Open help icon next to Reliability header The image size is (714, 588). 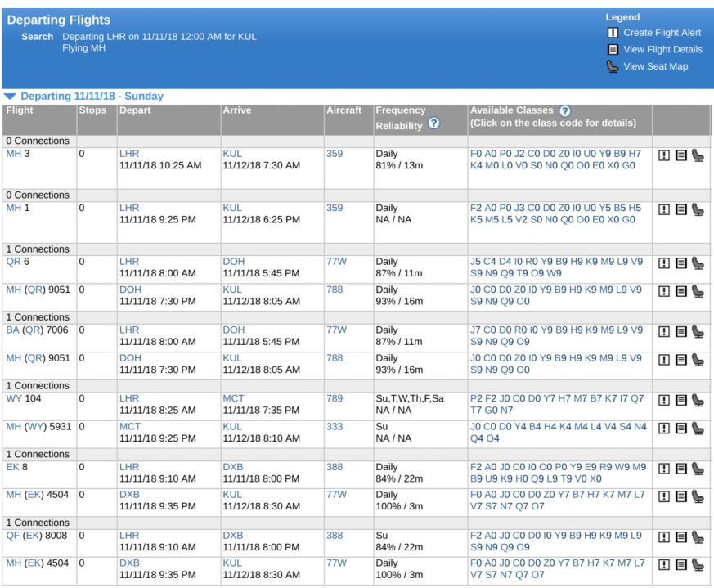[x=434, y=123]
